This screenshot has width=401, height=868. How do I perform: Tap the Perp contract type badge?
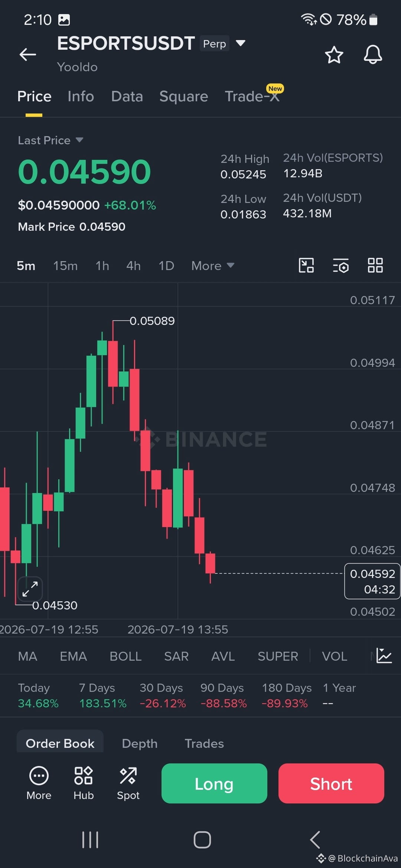point(215,43)
